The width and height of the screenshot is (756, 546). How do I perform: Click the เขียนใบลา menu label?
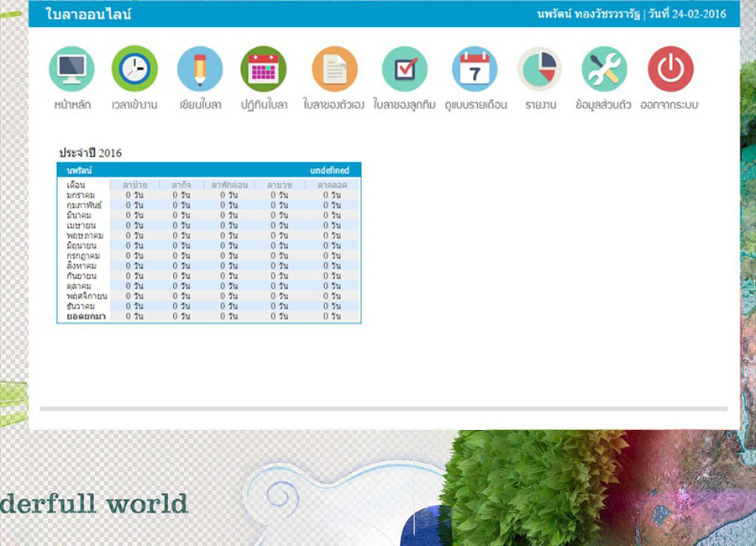201,105
